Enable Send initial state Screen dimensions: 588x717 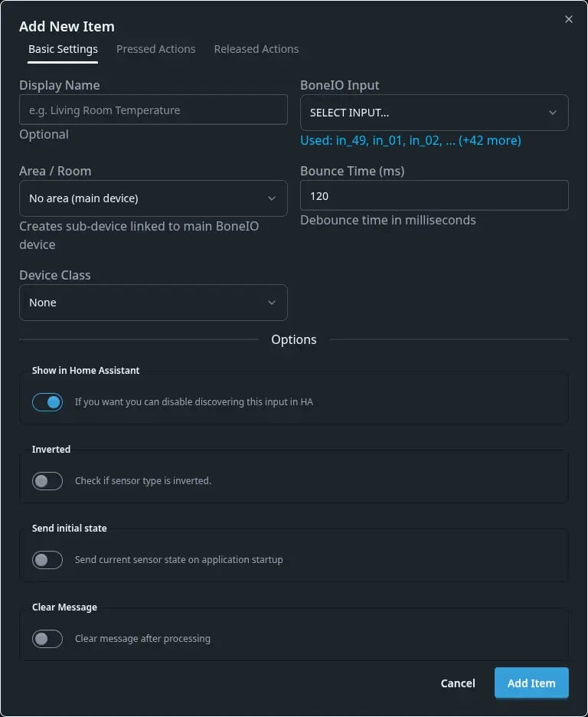point(47,560)
